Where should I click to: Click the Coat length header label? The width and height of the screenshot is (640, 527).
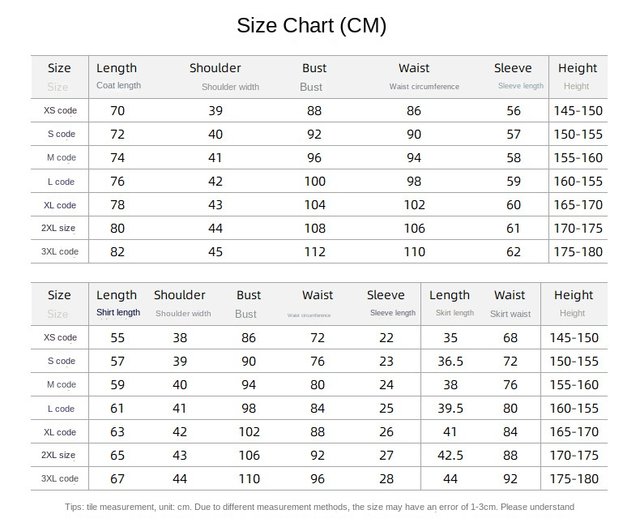(x=118, y=86)
